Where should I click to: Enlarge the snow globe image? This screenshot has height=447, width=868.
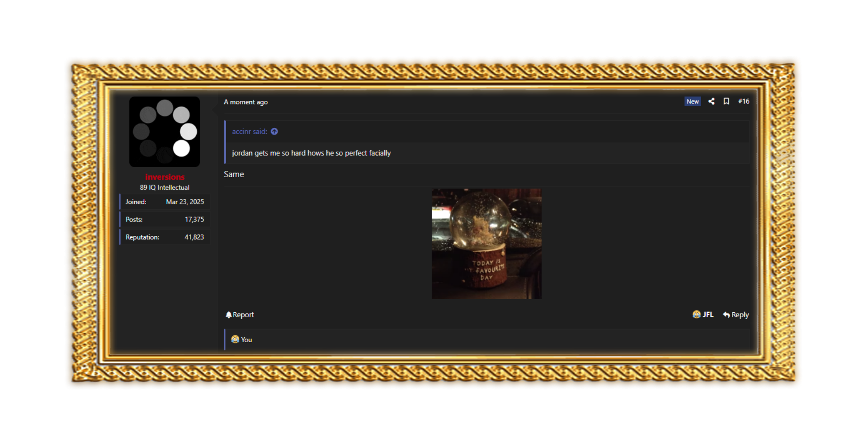[x=486, y=244]
